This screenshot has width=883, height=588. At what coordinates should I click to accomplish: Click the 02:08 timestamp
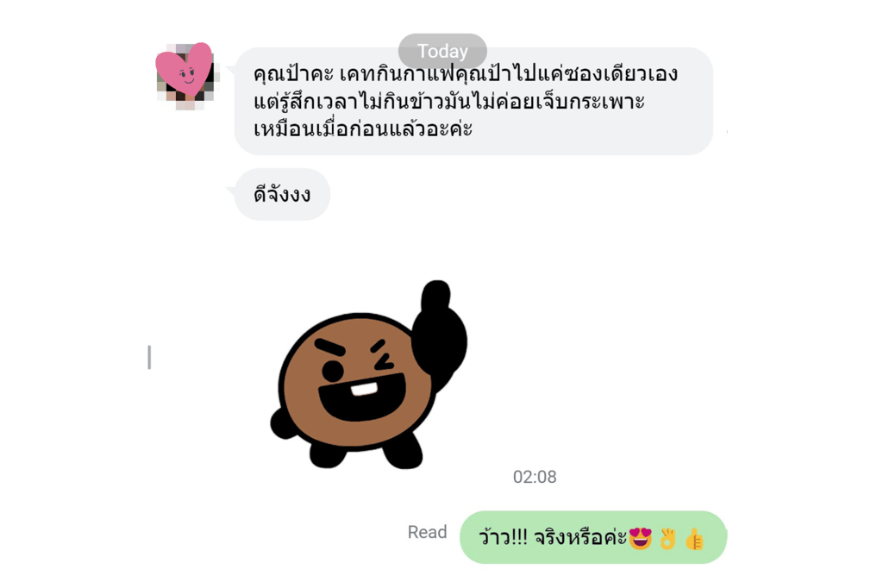click(535, 477)
